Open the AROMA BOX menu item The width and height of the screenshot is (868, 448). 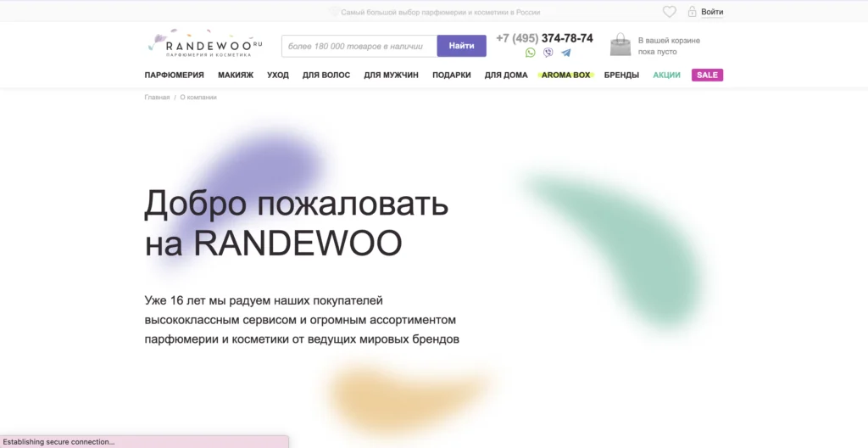tap(565, 75)
